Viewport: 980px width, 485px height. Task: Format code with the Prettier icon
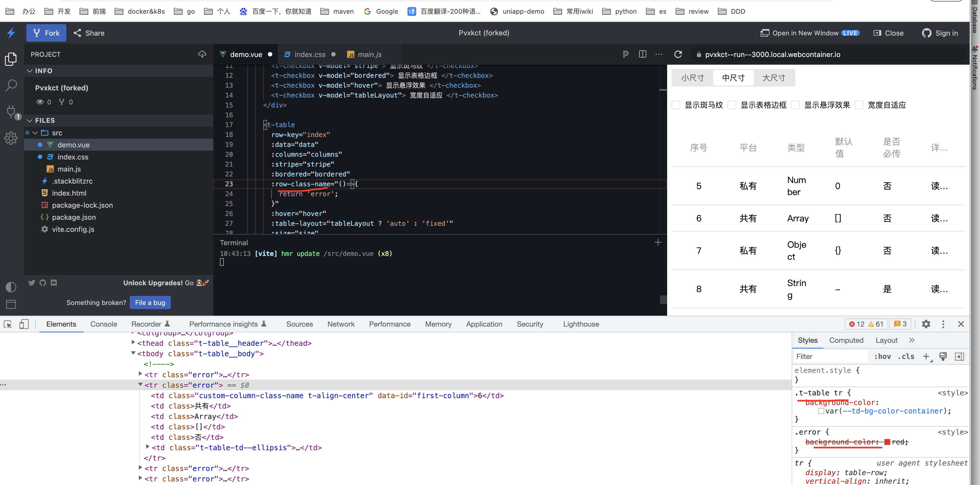click(x=625, y=54)
